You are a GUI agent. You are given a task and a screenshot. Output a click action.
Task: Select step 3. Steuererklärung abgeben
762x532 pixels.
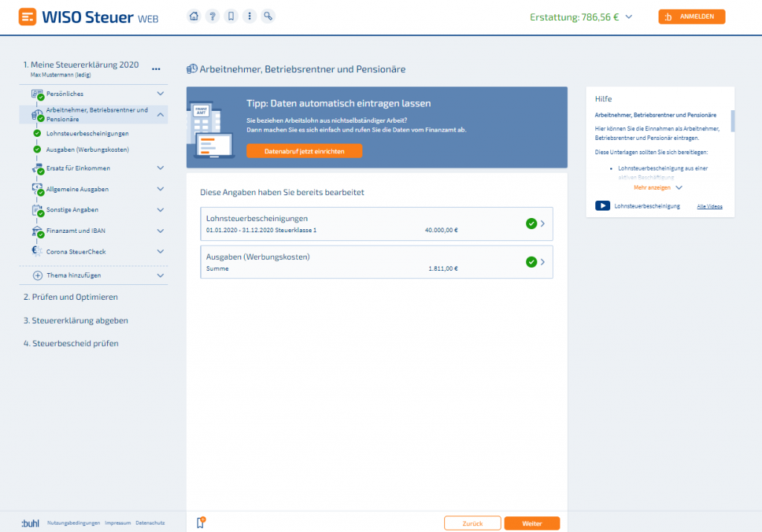pos(75,321)
